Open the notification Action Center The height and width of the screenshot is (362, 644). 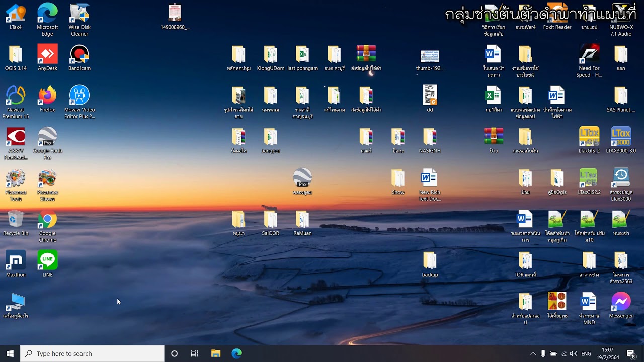pyautogui.click(x=631, y=354)
